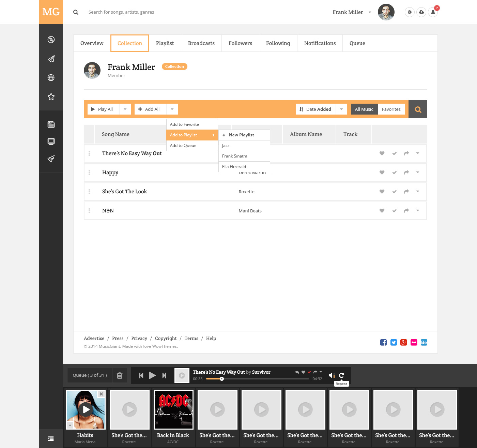
Task: Open the Play All dropdown arrow
Action: (125, 109)
